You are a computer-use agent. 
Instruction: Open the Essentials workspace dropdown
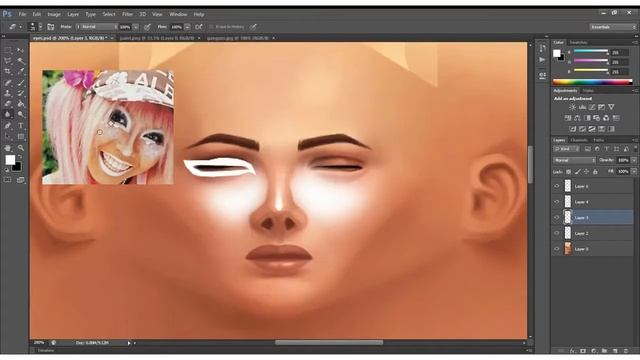[x=613, y=27]
